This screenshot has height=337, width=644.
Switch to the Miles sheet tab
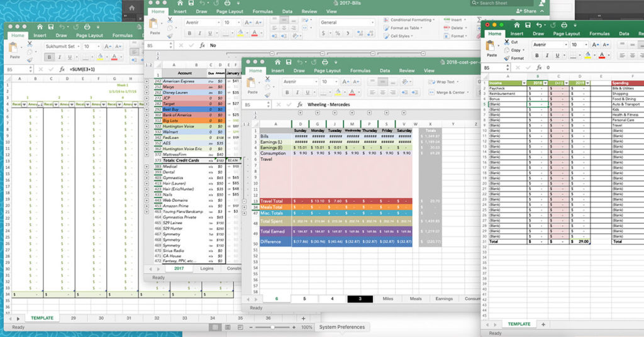tap(389, 299)
